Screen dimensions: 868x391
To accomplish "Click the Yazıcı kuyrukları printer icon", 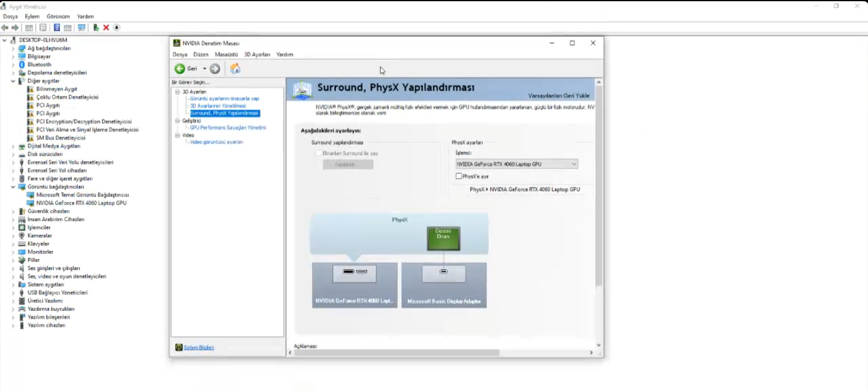I will coord(21,309).
